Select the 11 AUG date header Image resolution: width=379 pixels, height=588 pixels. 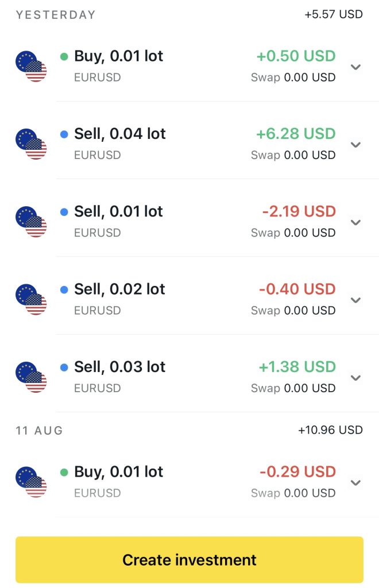tap(40, 430)
